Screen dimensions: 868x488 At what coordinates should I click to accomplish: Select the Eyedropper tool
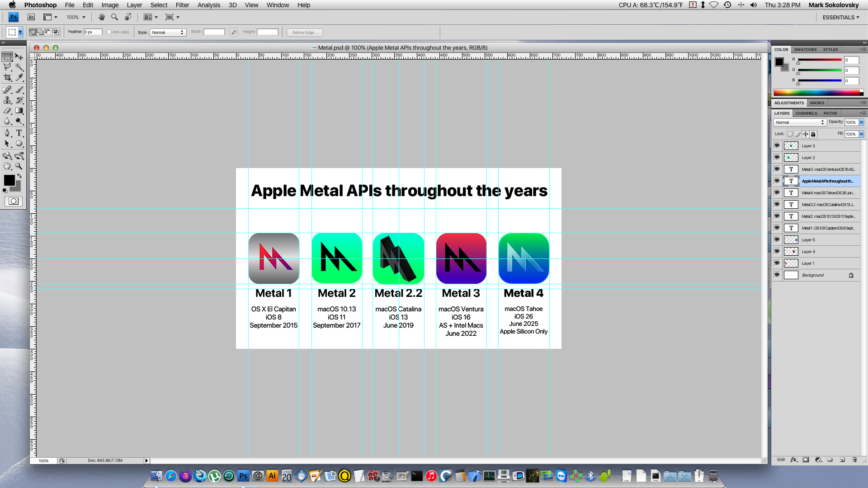point(19,78)
